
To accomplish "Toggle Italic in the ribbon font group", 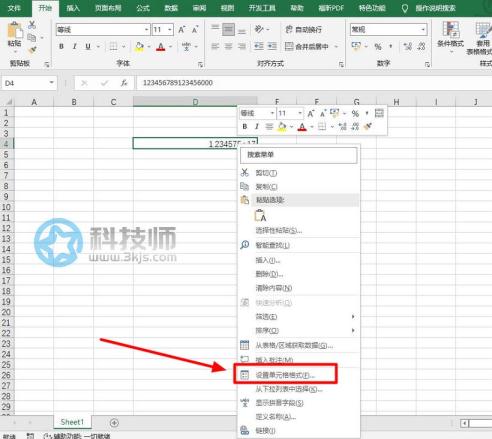I will [75, 46].
